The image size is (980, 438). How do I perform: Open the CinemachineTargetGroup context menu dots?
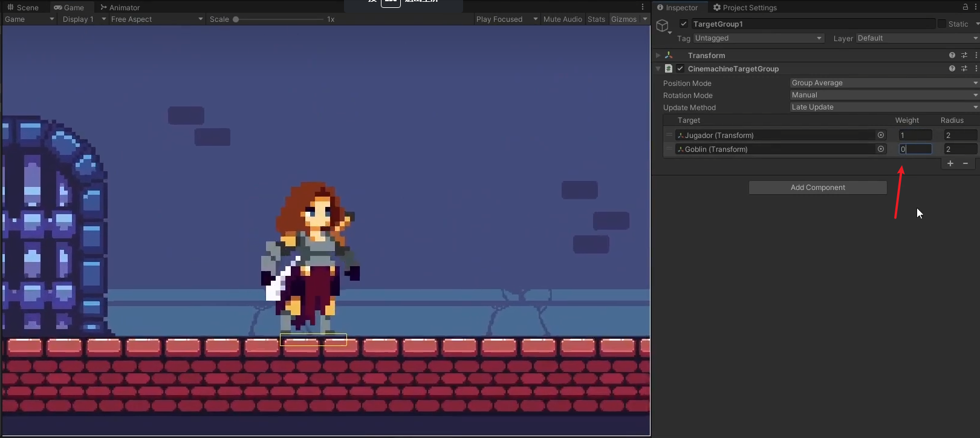point(976,69)
